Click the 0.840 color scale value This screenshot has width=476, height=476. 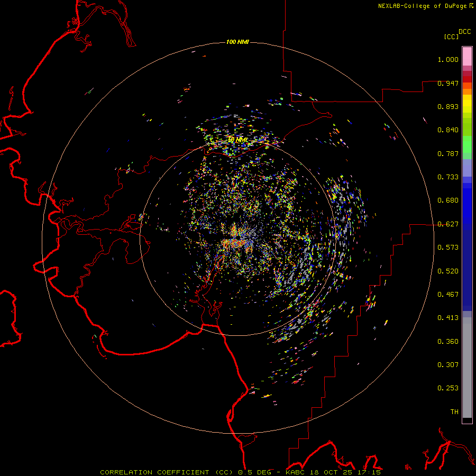pos(448,130)
